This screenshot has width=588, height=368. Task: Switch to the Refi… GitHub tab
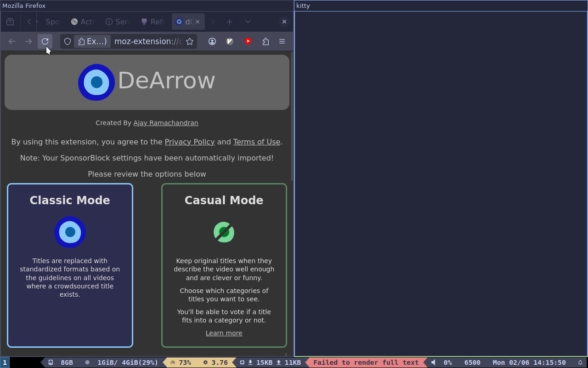(153, 22)
